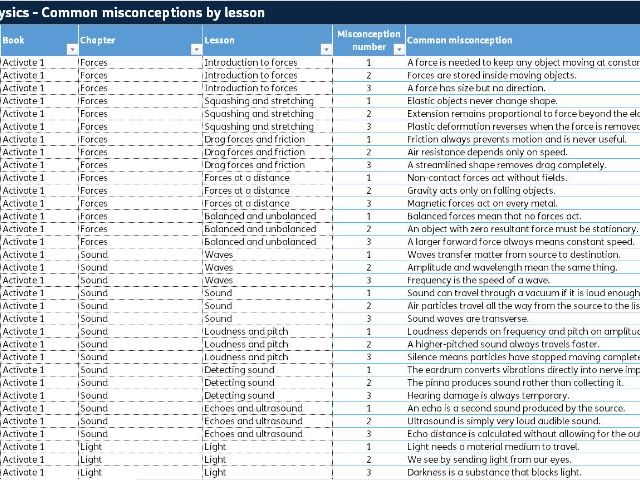Select the Common misconception header cell
The image size is (640, 480).
click(x=523, y=40)
